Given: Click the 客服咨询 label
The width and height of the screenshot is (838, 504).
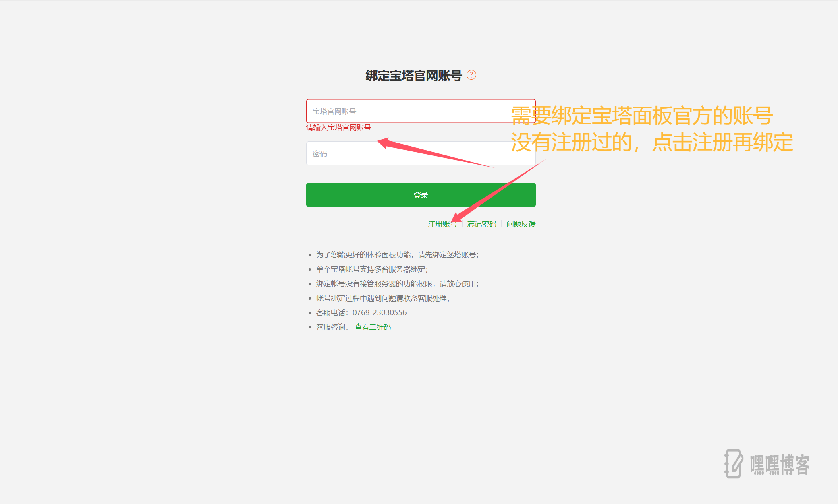Looking at the screenshot, I should (x=332, y=327).
